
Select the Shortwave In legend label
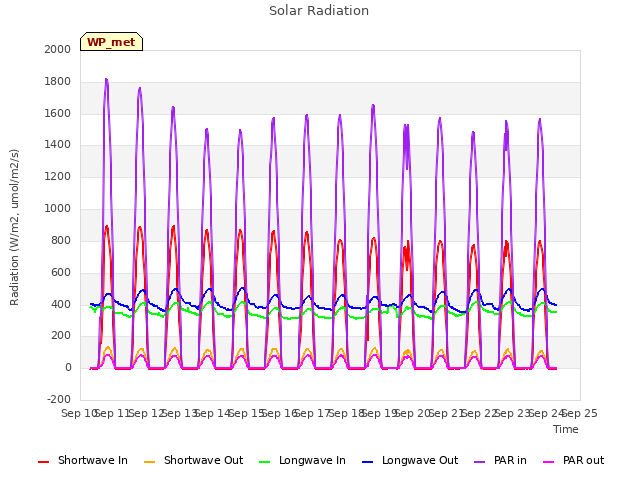coord(93,460)
